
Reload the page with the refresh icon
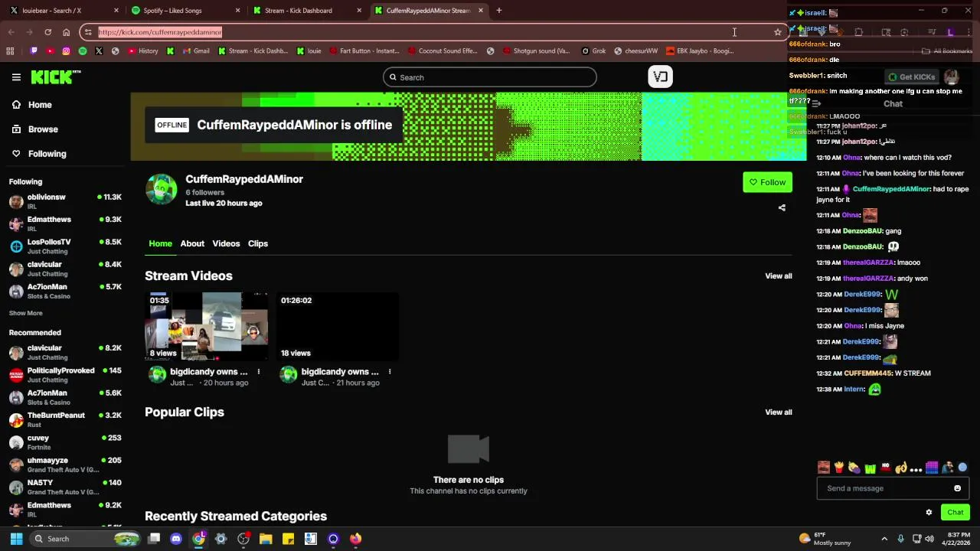[47, 32]
